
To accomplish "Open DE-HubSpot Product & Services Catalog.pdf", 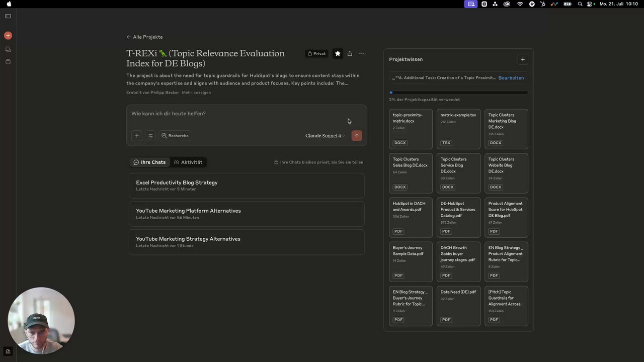I will 458,218.
